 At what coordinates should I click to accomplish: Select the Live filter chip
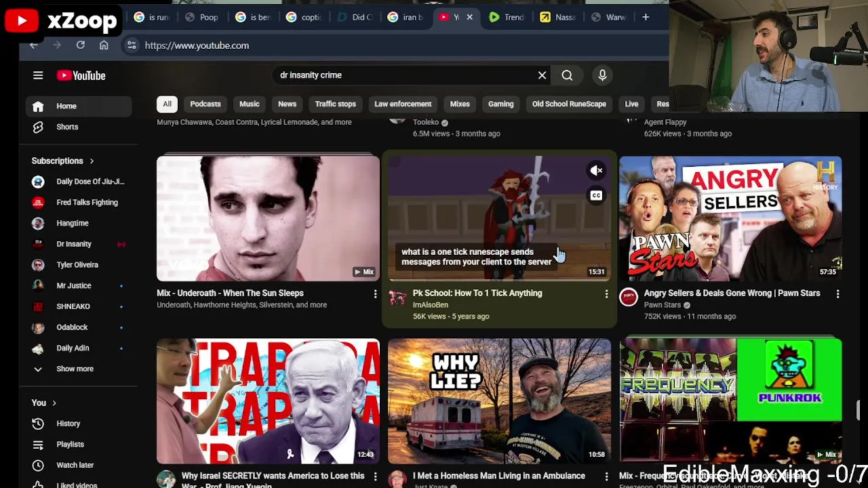pos(631,104)
